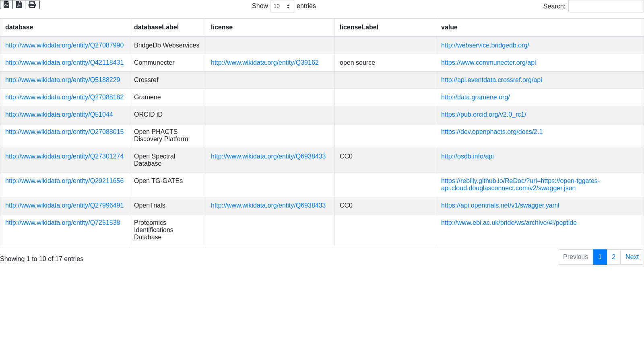
Task: Sort by the licenseLabel column header
Action: tap(385, 27)
